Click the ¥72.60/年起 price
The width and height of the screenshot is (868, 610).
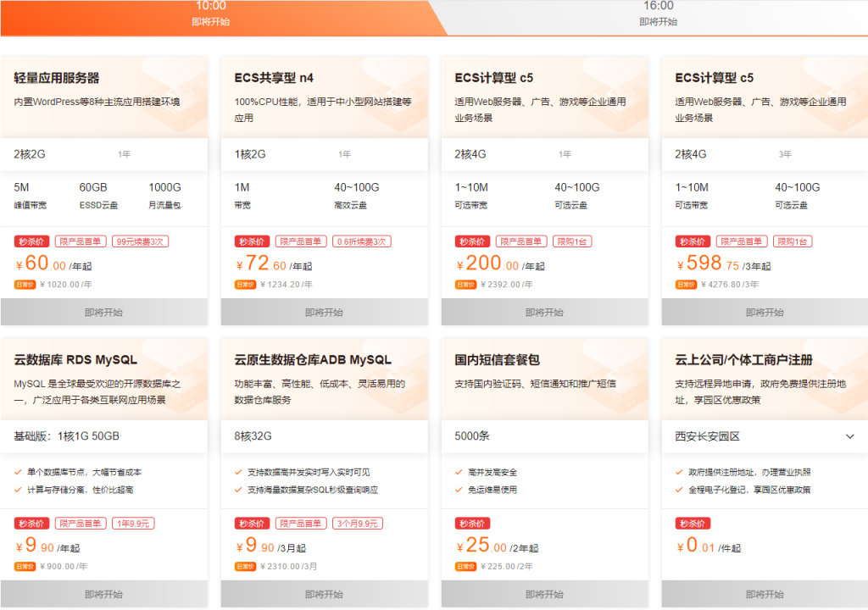[x=274, y=263]
